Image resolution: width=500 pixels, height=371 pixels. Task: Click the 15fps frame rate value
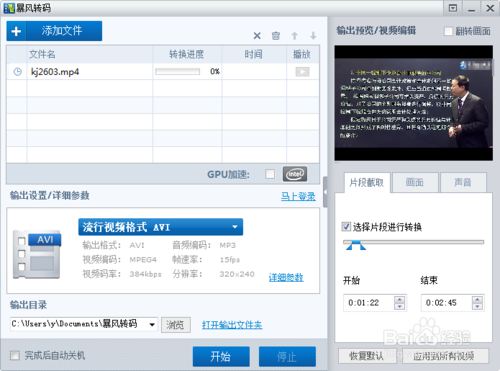pyautogui.click(x=230, y=260)
